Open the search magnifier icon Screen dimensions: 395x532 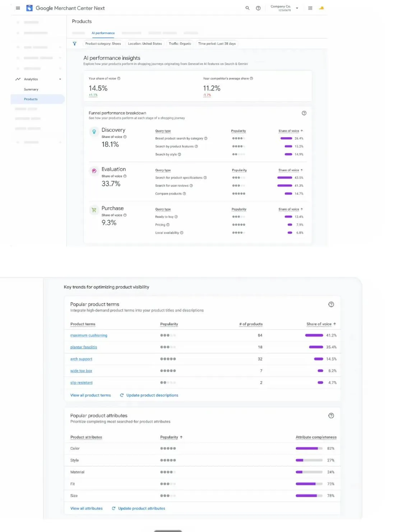click(247, 8)
